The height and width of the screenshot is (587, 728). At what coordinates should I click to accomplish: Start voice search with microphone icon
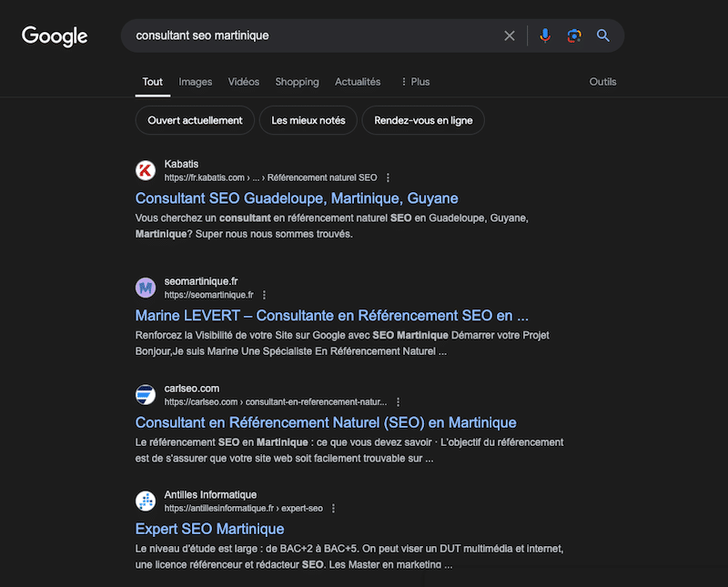545,35
